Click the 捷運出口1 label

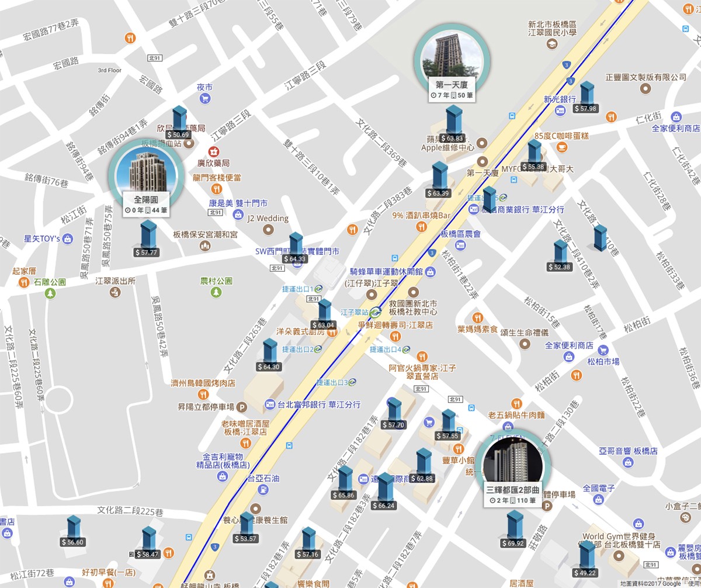[x=299, y=289]
